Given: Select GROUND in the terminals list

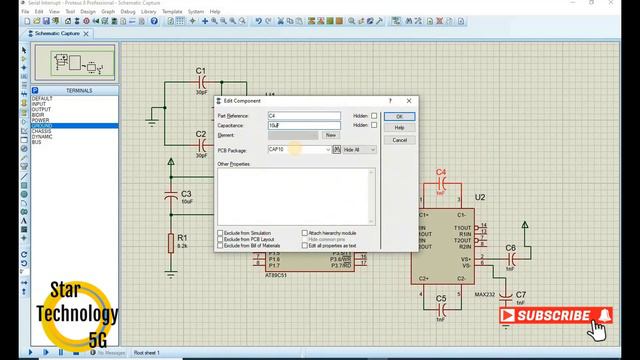Looking at the screenshot, I should tap(75, 126).
